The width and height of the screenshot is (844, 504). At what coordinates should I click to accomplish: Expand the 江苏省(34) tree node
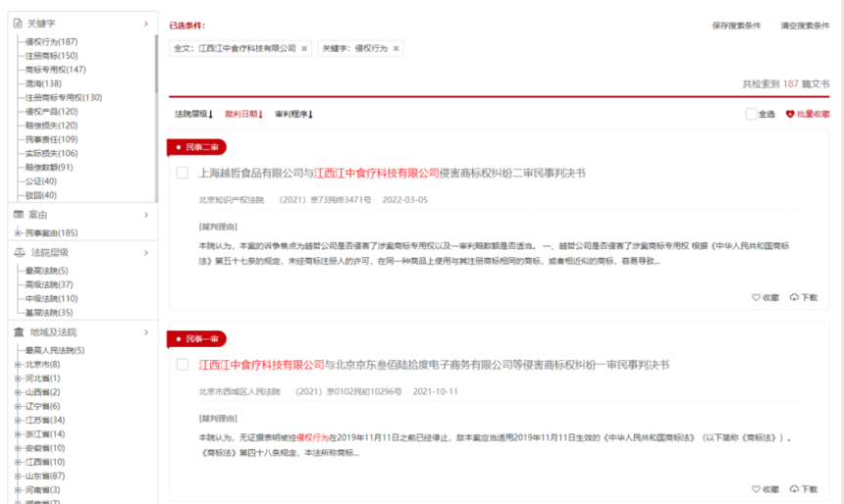[x=18, y=420]
